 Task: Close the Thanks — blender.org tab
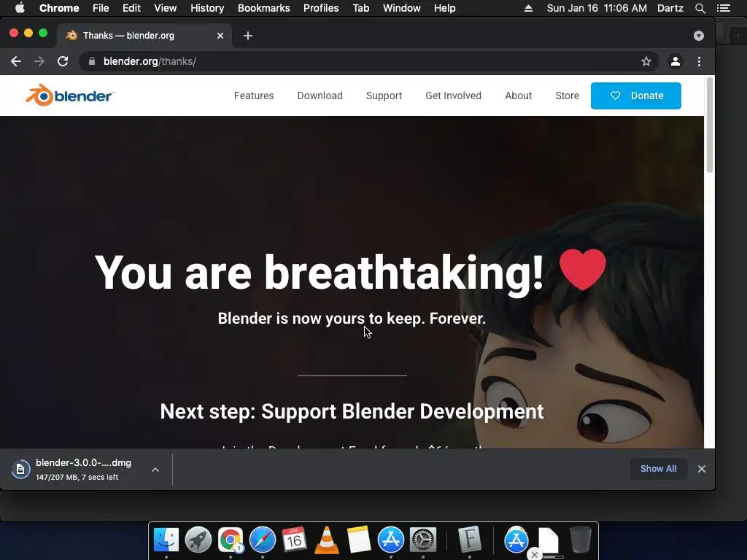coord(220,36)
